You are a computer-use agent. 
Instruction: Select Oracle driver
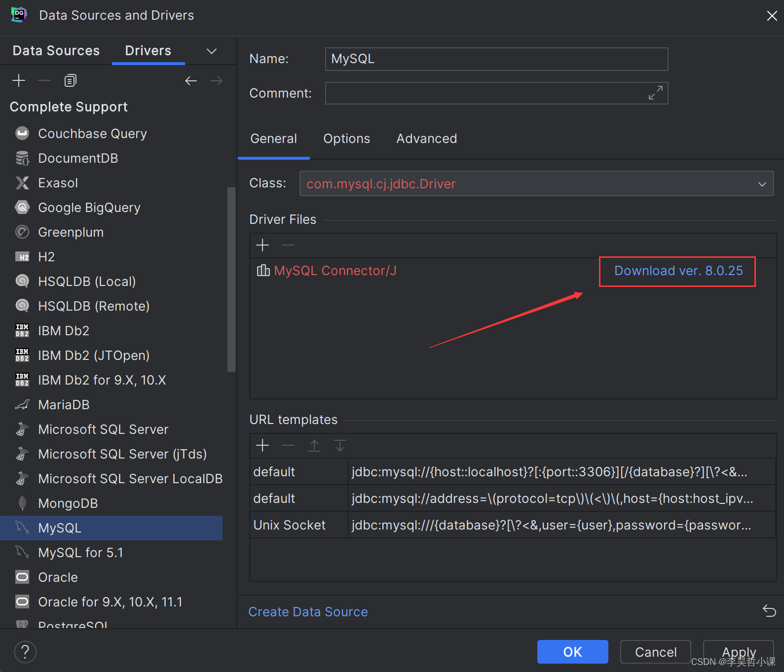pyautogui.click(x=112, y=577)
